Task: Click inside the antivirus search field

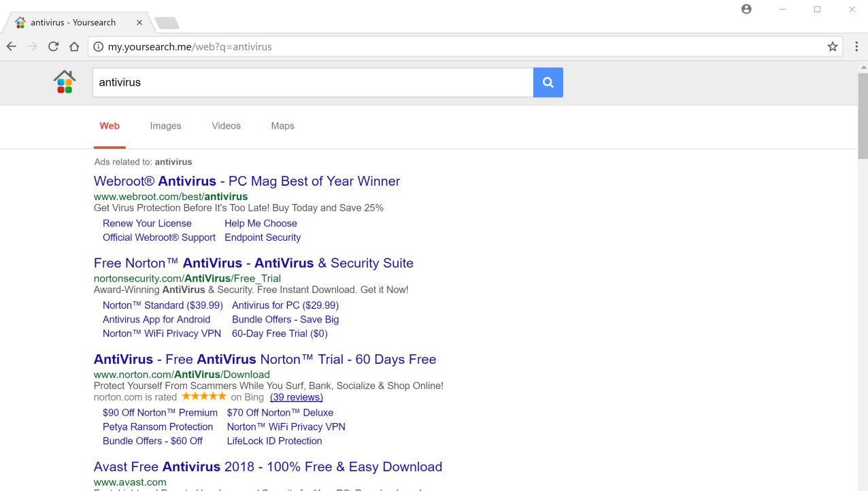Action: 313,83
